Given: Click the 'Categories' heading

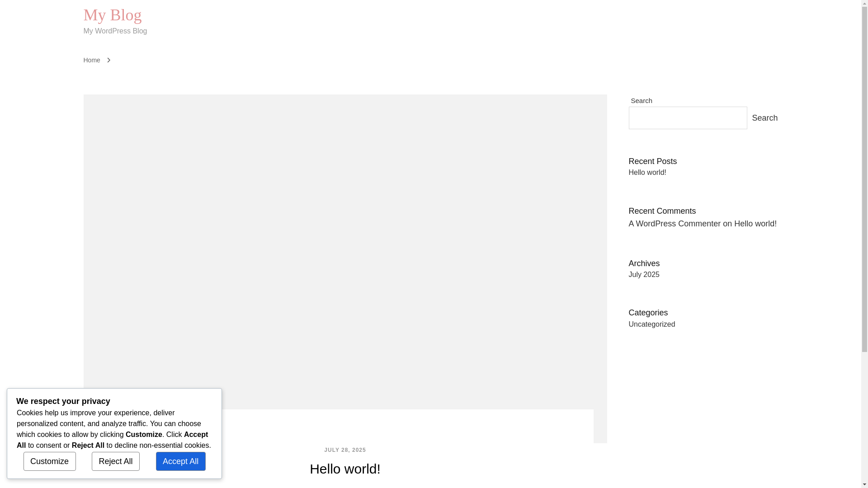Looking at the screenshot, I should point(648,313).
